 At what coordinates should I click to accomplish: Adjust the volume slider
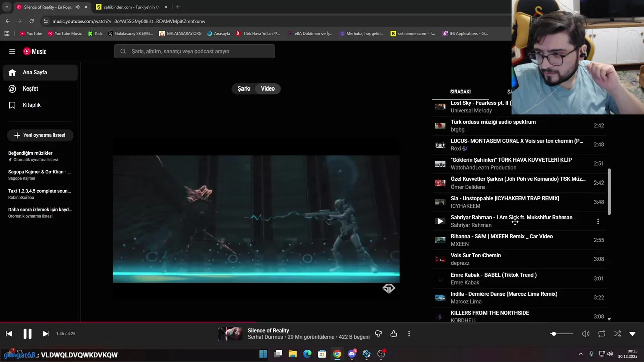click(561, 334)
